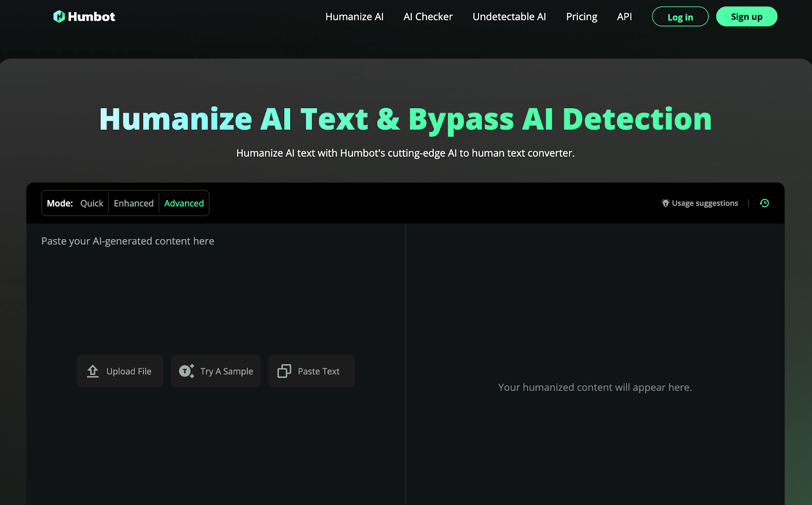Screen dimensions: 812x505
Task: Select Quick mode
Action: pyautogui.click(x=91, y=203)
